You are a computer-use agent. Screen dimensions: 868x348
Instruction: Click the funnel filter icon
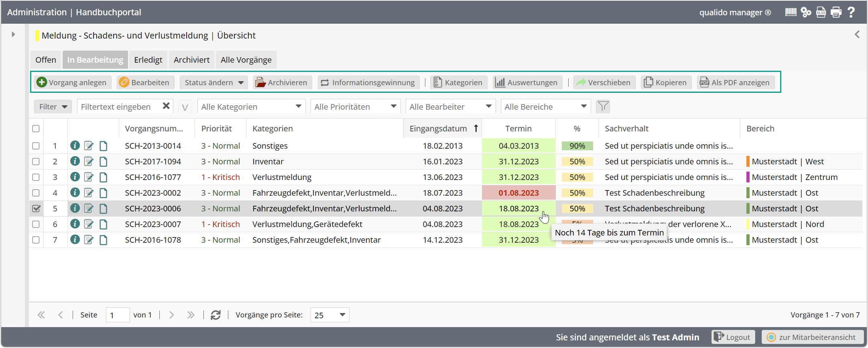(603, 106)
